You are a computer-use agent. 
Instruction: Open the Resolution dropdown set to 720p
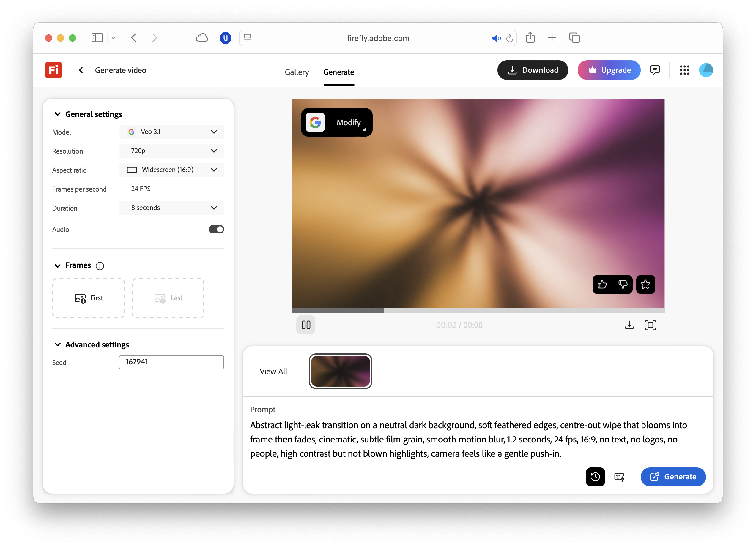point(171,151)
